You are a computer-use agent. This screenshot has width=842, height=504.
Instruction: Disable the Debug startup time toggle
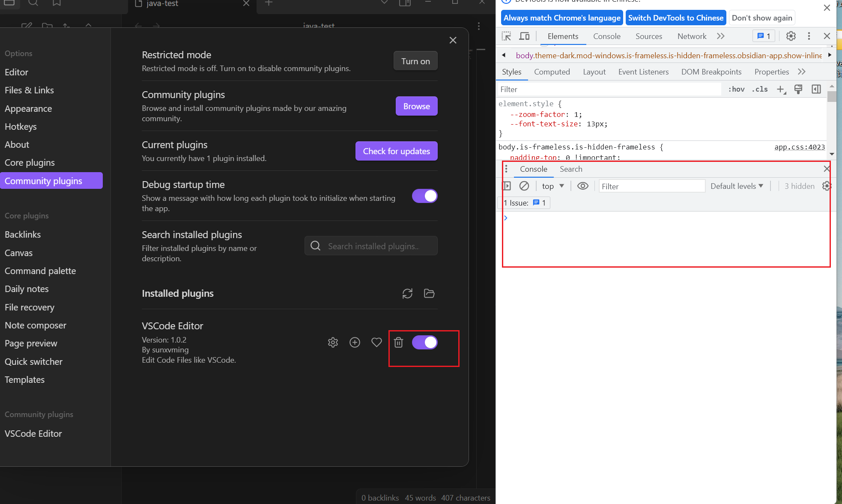424,196
